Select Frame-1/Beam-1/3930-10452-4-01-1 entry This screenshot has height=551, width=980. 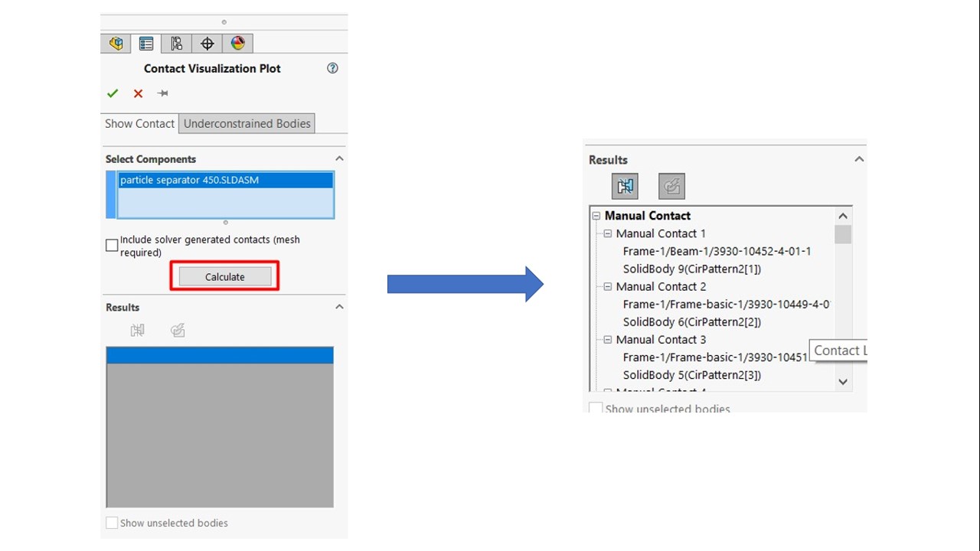(x=717, y=251)
